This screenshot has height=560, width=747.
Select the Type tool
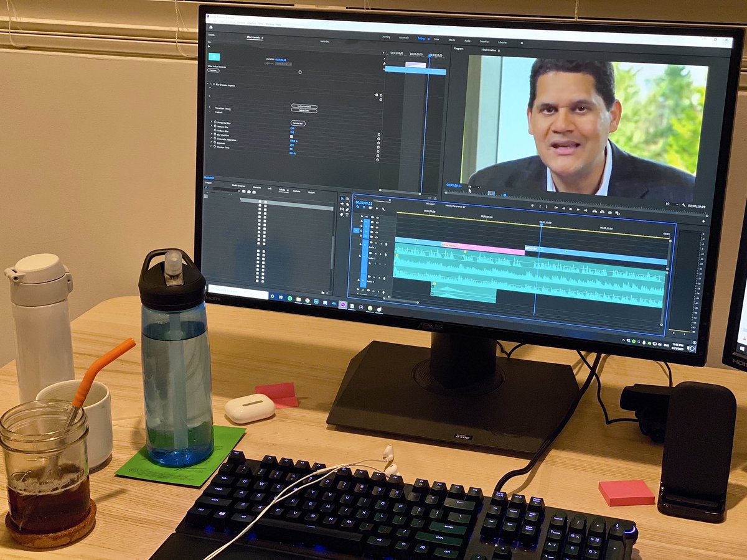pyautogui.click(x=347, y=215)
